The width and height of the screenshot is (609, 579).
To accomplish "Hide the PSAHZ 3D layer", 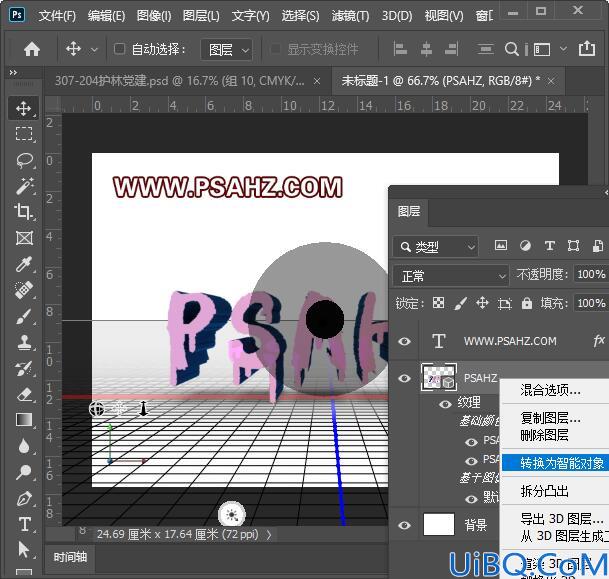I will click(404, 378).
